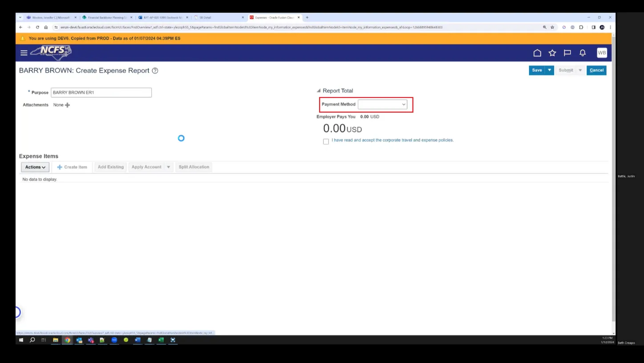Switch to Microsoft Teams in the taskbar
Image resolution: width=644 pixels, height=363 pixels.
click(x=91, y=340)
